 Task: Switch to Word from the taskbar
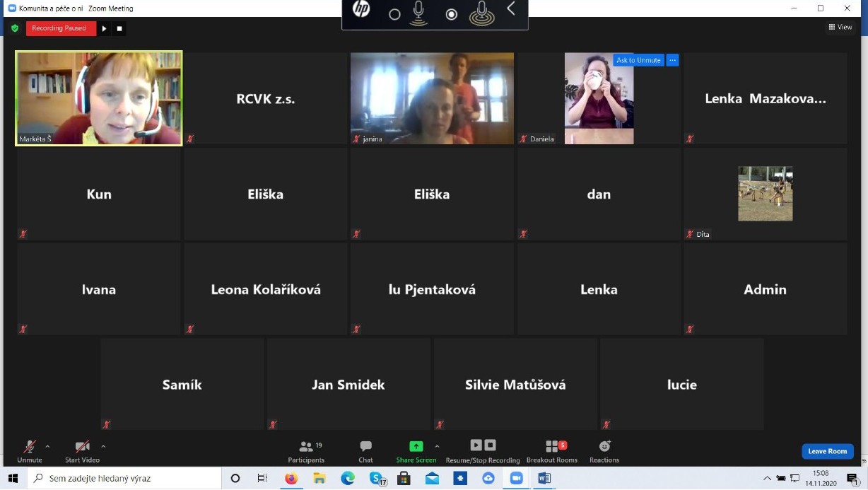click(544, 478)
